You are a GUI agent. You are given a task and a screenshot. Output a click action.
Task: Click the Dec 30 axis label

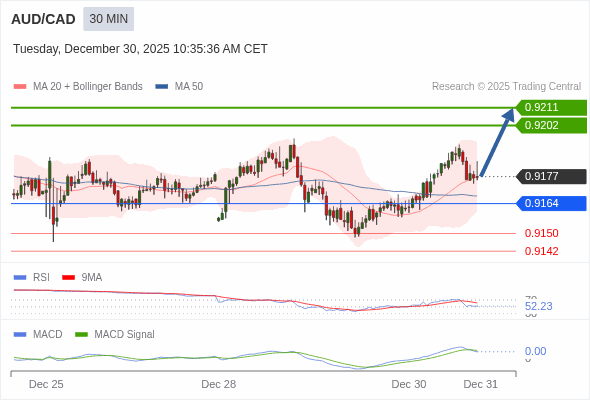click(409, 384)
